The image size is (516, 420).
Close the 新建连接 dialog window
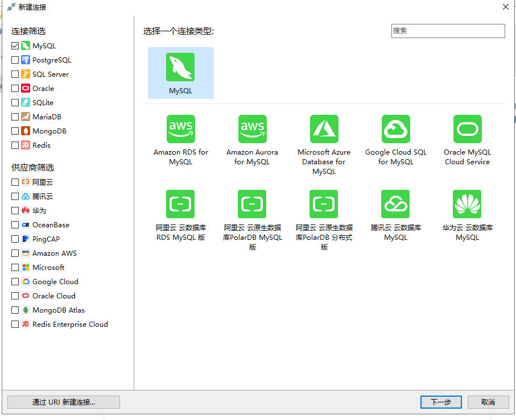point(506,7)
